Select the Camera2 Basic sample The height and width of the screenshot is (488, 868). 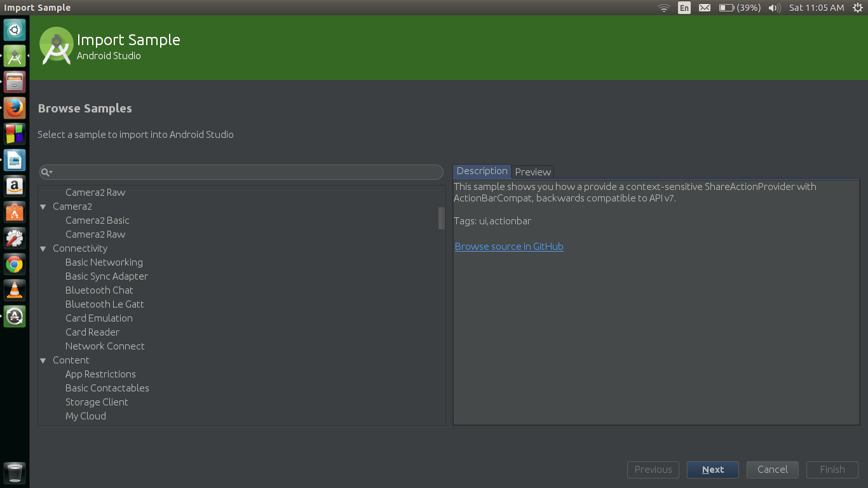click(x=97, y=220)
